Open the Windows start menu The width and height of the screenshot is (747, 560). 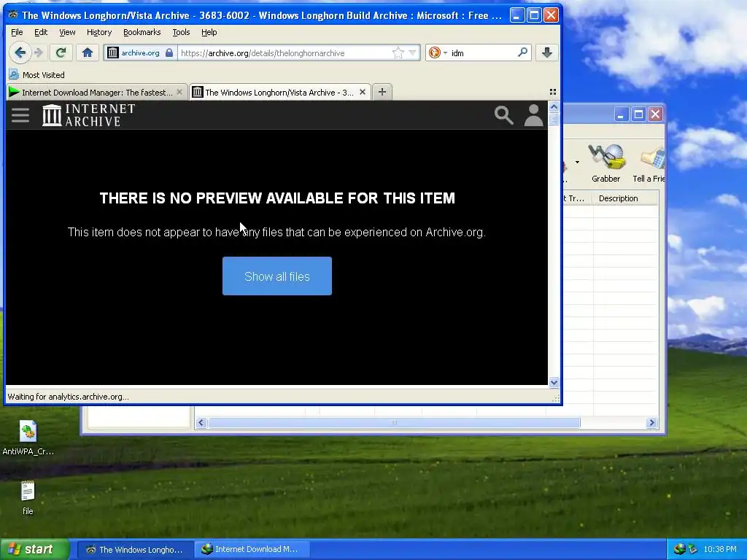tap(35, 549)
